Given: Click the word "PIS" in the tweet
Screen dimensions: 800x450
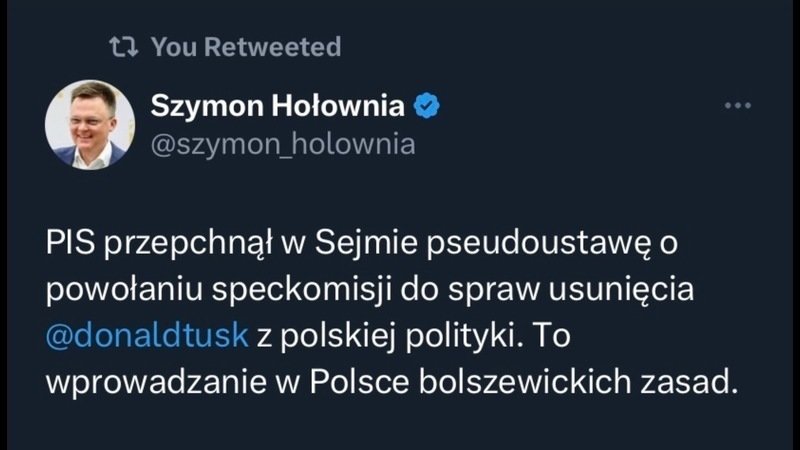Looking at the screenshot, I should coord(69,242).
